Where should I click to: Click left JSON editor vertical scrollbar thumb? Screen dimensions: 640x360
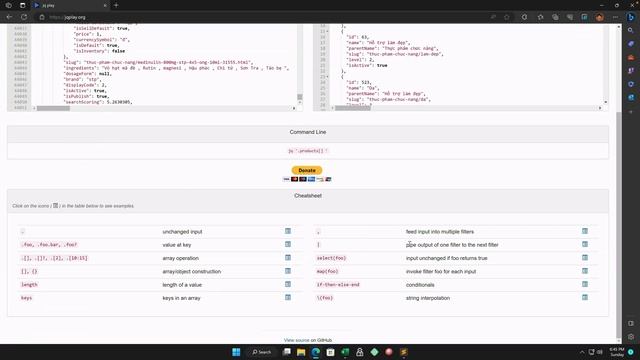[x=300, y=97]
